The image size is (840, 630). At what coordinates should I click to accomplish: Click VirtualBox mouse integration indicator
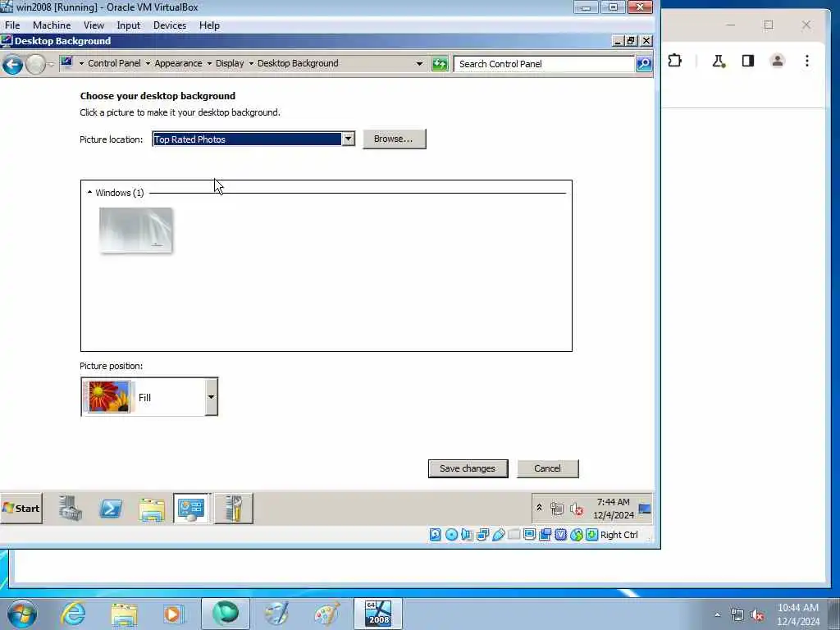[x=577, y=535]
